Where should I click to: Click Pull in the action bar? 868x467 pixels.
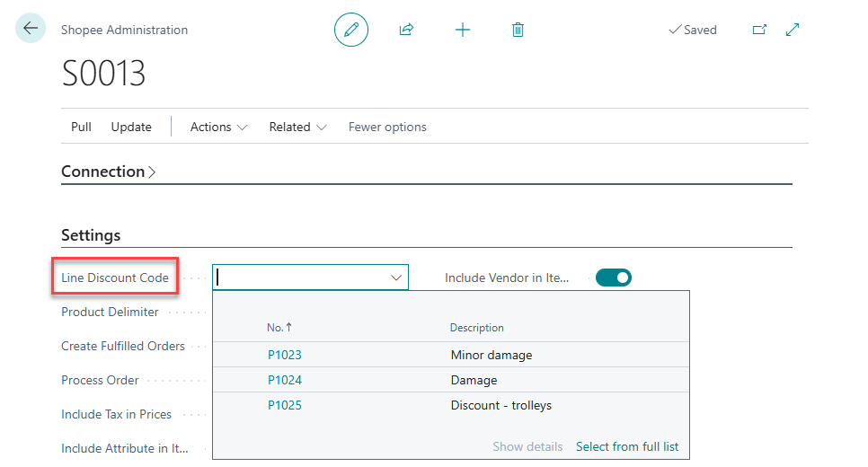81,127
